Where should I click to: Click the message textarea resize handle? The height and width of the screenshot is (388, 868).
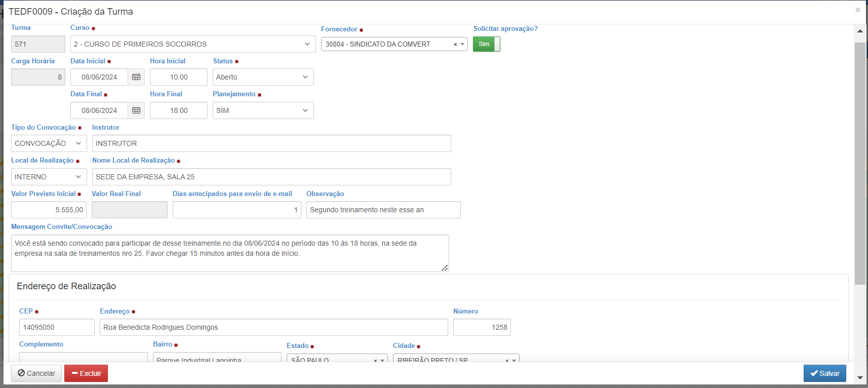(445, 267)
